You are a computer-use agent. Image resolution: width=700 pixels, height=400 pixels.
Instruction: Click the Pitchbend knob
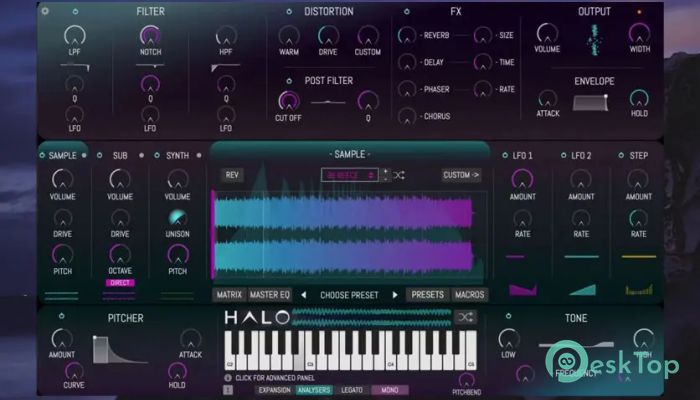[x=466, y=380]
